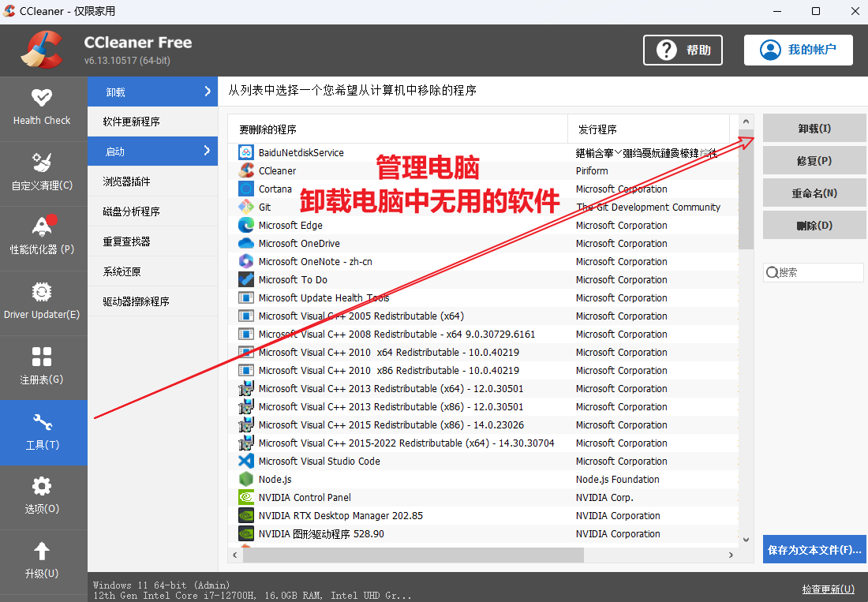Sort by the 发行程序 publisher column header
Image resolution: width=868 pixels, height=602 pixels.
coord(649,129)
